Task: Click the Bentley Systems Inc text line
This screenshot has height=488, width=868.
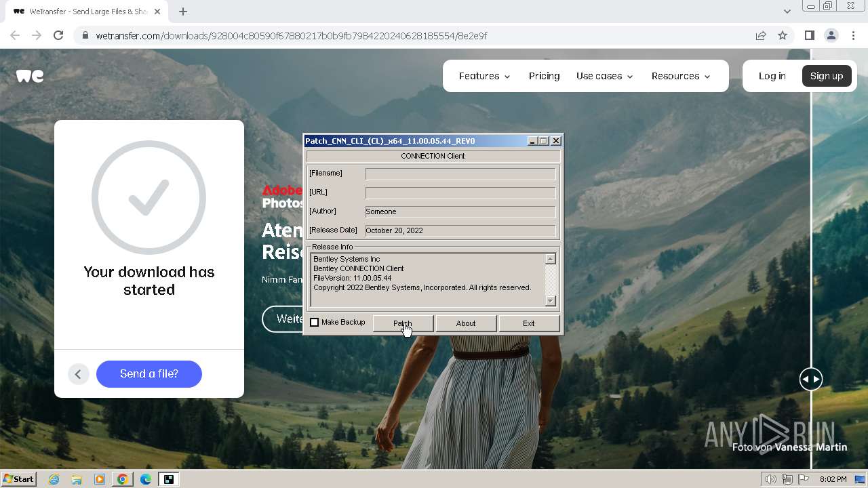Action: point(347,259)
